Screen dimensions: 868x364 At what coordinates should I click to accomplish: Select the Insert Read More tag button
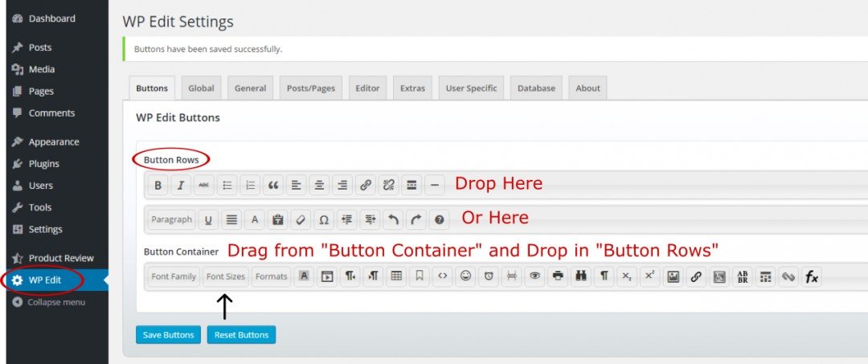[x=411, y=186]
